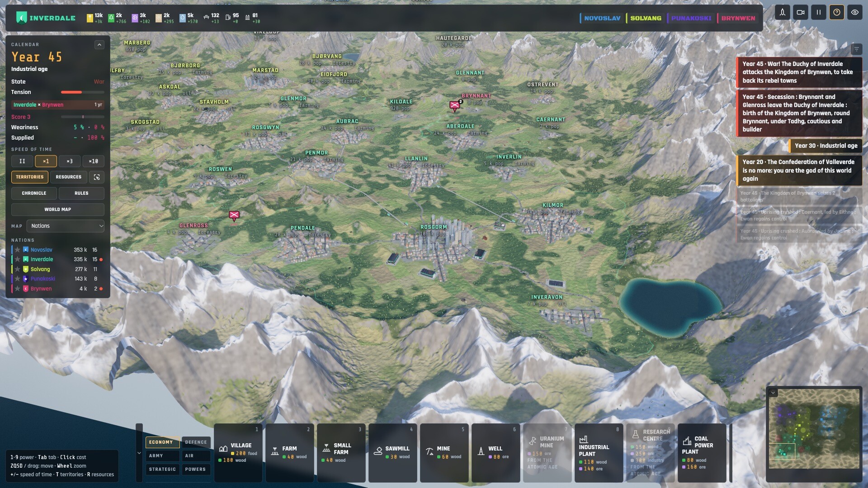Select the Coal Power Plant build card

point(702,453)
